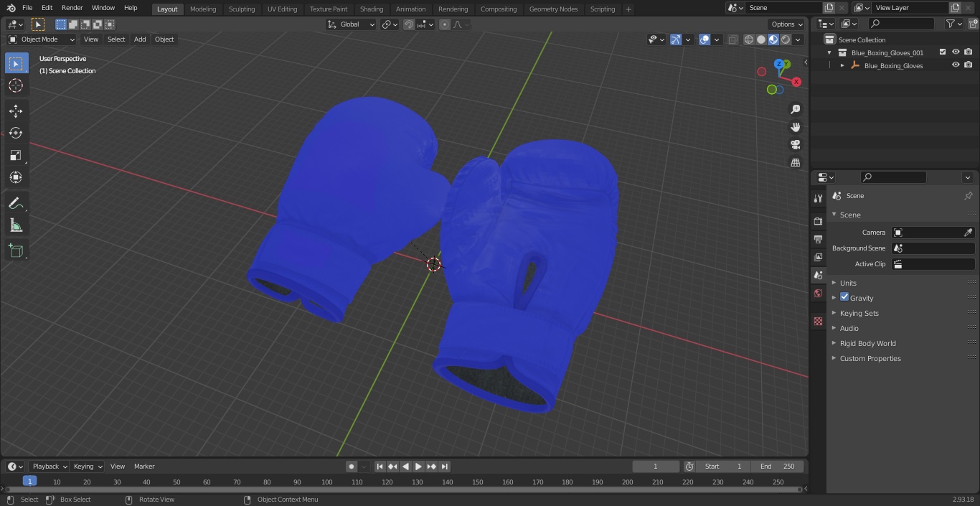980x506 pixels.
Task: Click the Blender logo menu icon
Action: [x=11, y=8]
